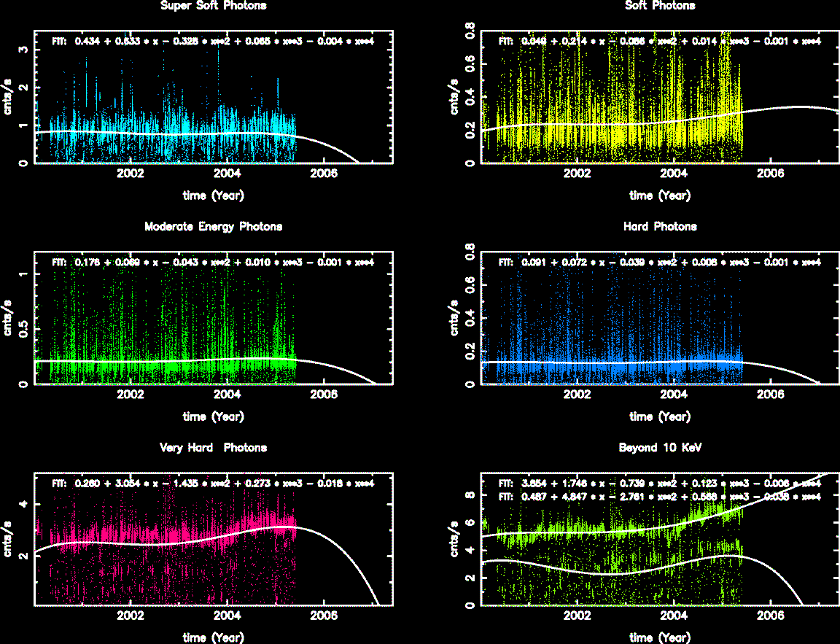840x644 pixels.
Task: Select the first FIT equation in Beyond 10 KeV
Action: [x=660, y=484]
